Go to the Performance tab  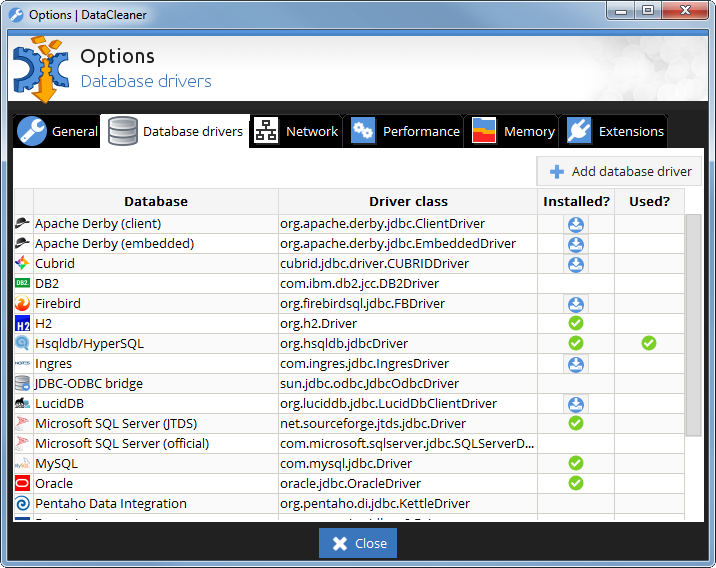pyautogui.click(x=405, y=131)
